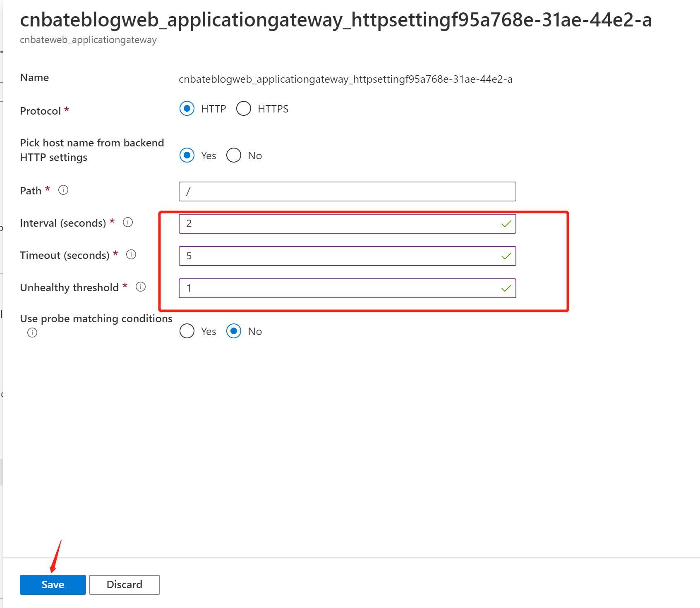Click the Discard button
Viewport: 700px width, 608px height.
coord(124,584)
